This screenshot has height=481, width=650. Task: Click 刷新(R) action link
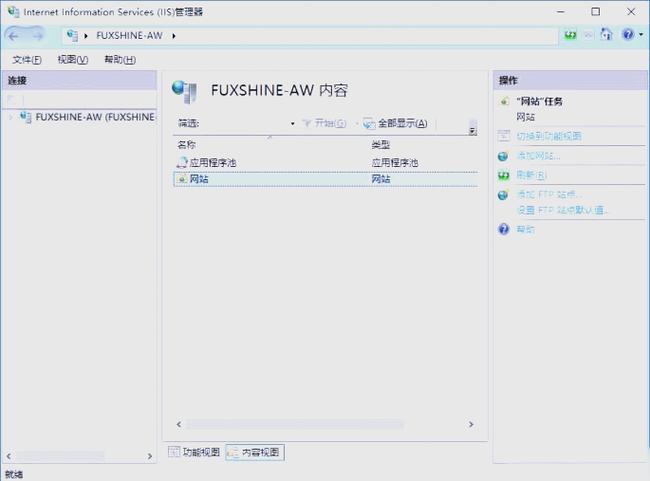(531, 175)
